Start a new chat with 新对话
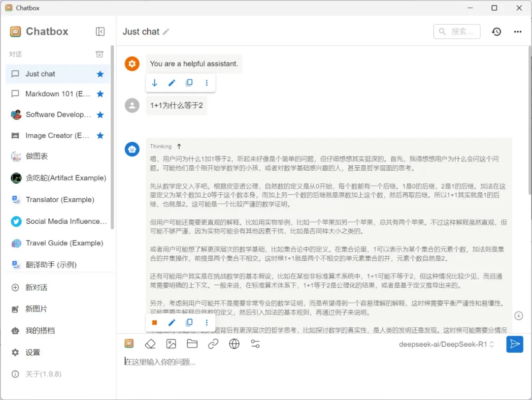Image resolution: width=532 pixels, height=400 pixels. [x=36, y=287]
